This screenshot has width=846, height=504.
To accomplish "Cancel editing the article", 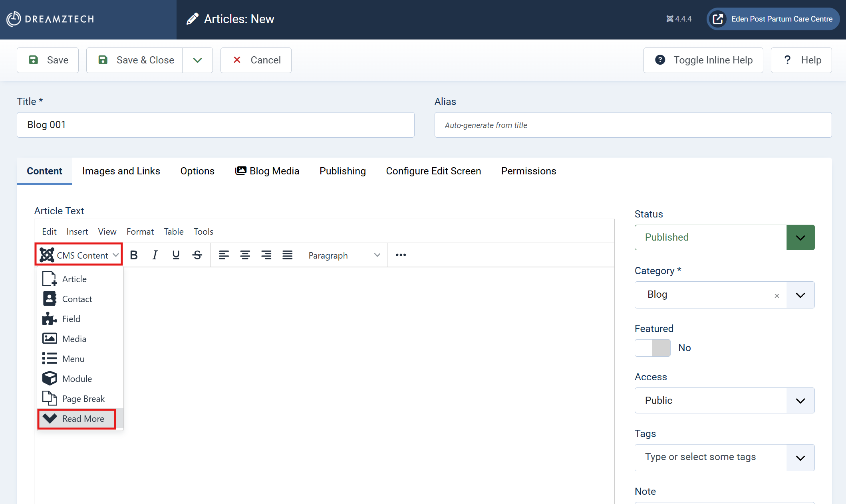I will point(256,60).
